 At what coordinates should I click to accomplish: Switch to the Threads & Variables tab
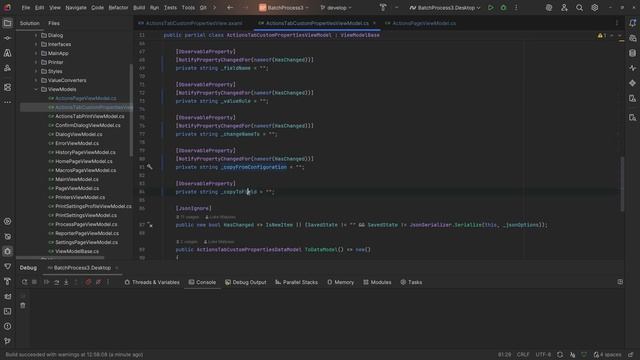point(152,282)
